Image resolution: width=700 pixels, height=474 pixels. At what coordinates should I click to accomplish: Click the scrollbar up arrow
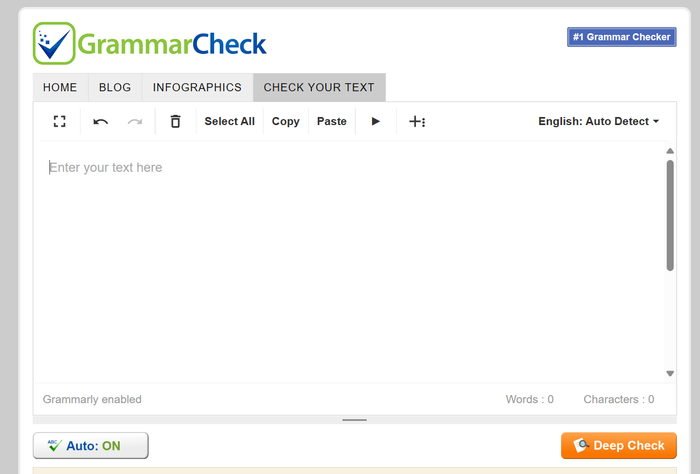pyautogui.click(x=670, y=151)
